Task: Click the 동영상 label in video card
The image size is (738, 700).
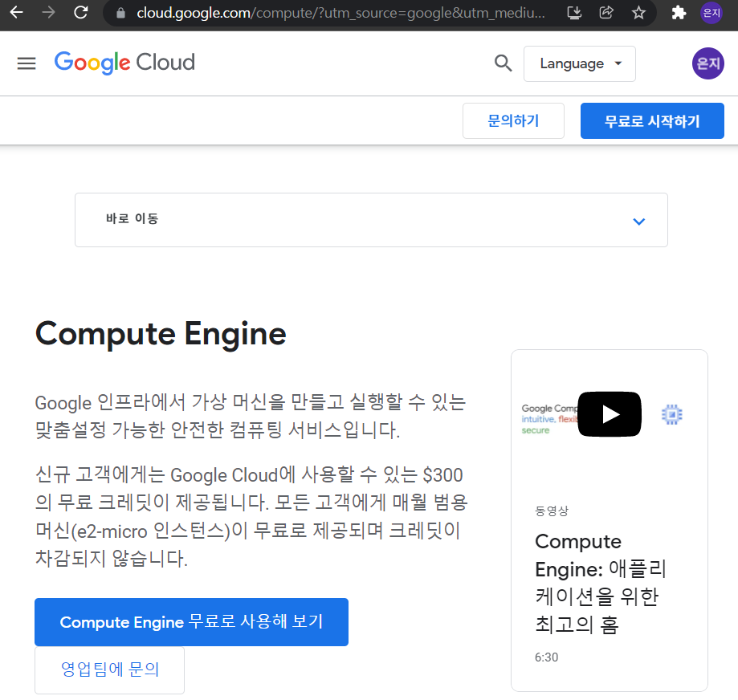Action: pos(552,511)
